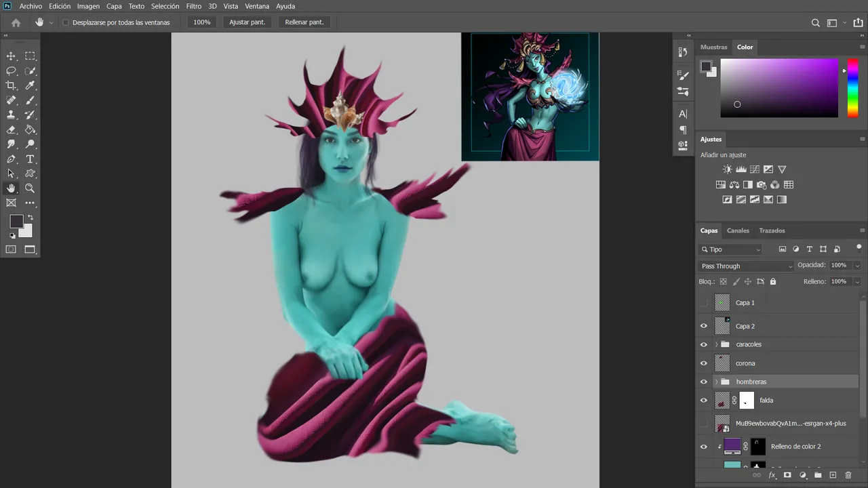The image size is (868, 488).
Task: Enable Quick Mask mode
Action: [x=11, y=249]
